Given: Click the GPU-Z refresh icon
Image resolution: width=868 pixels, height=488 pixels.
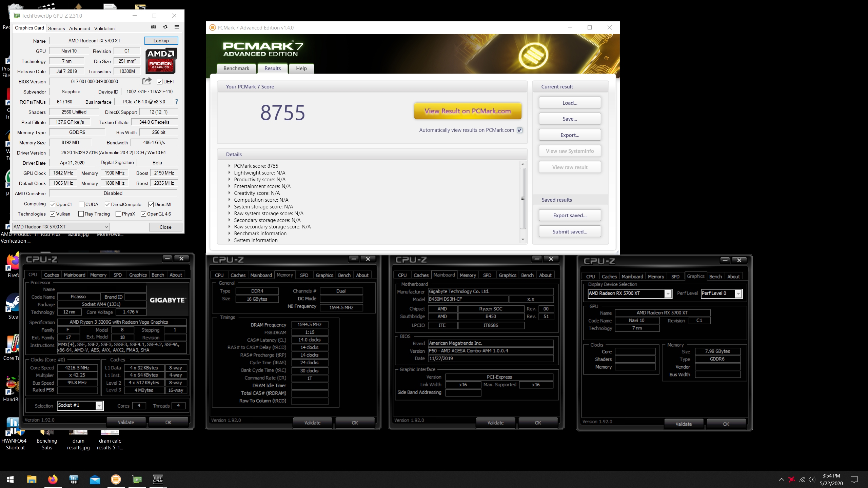Looking at the screenshot, I should (x=165, y=27).
